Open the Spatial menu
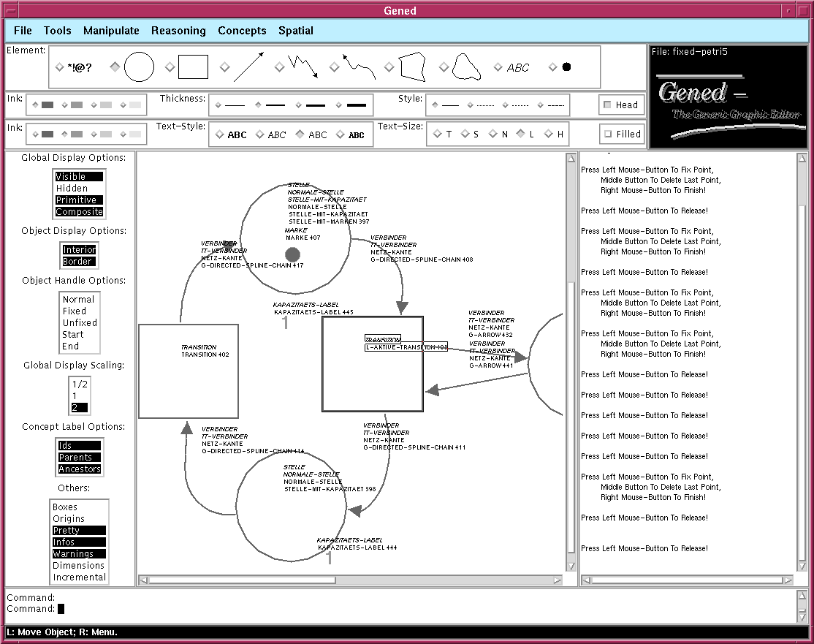The image size is (814, 644). (295, 31)
